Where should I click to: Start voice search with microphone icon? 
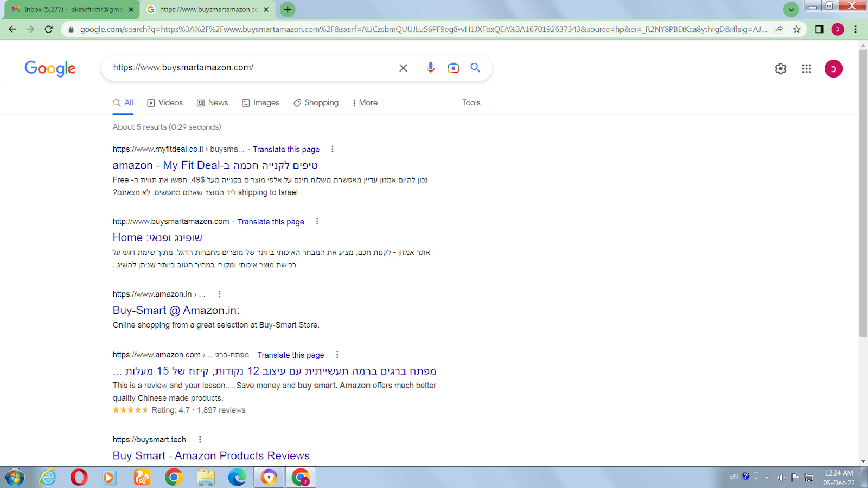point(431,68)
